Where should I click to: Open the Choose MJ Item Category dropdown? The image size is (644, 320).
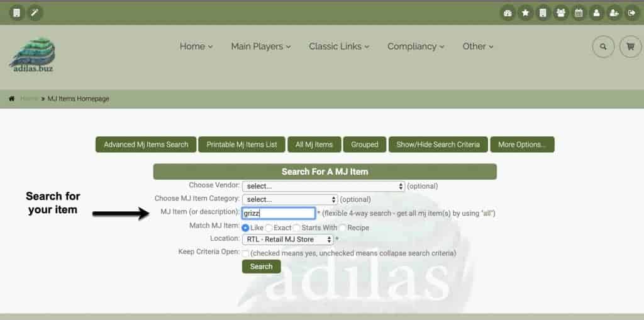point(290,199)
